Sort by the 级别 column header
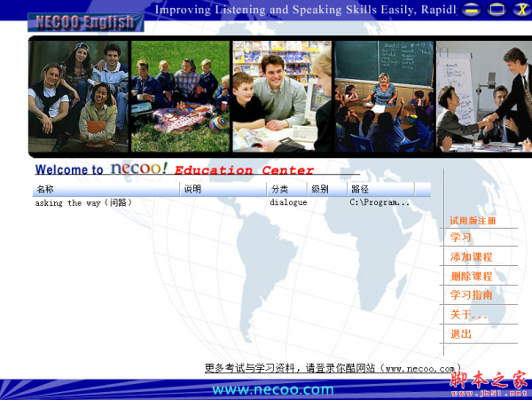532x400 pixels. tap(327, 189)
